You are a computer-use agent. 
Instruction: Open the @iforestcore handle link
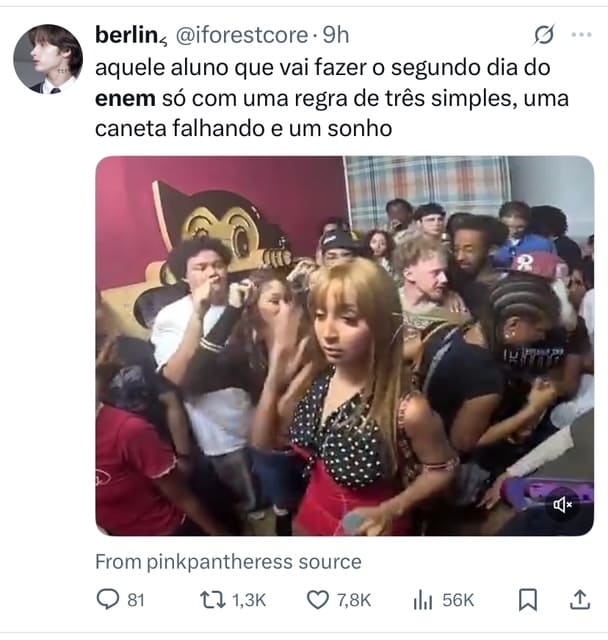tap(242, 35)
